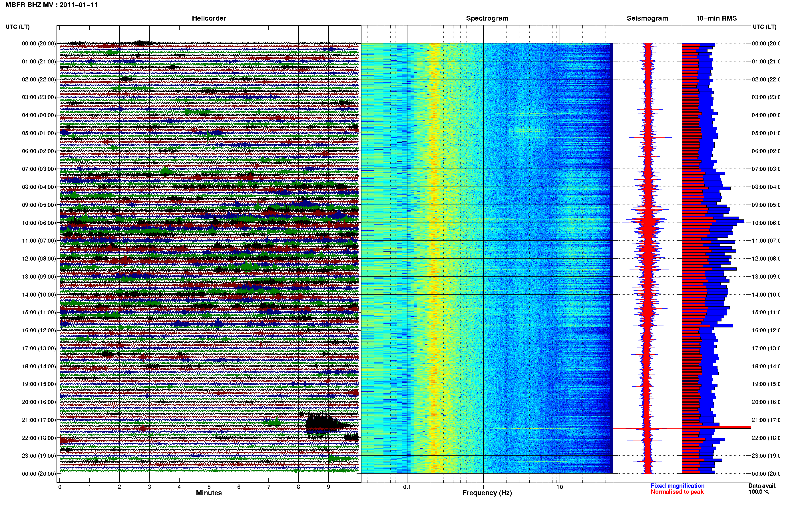Viewport: 812px width, 508px height.
Task: Click the '06:00 (02:00)' time label on left axis
Action: 39,151
